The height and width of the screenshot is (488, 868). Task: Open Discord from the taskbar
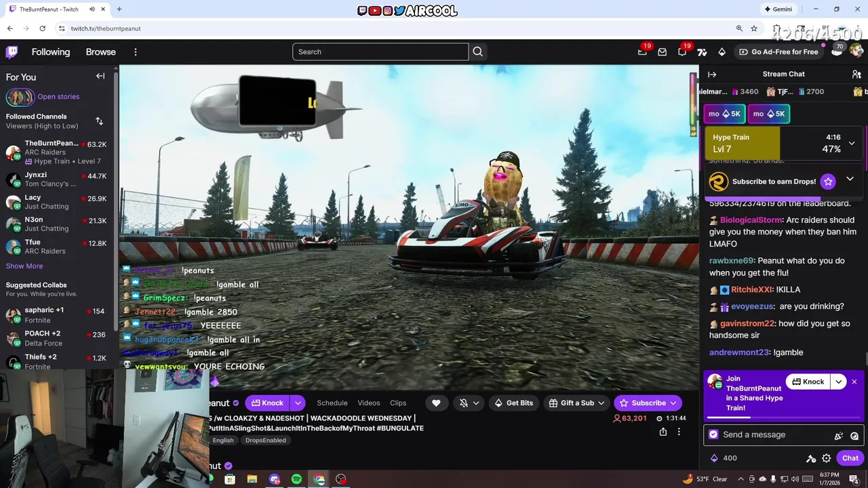(275, 479)
